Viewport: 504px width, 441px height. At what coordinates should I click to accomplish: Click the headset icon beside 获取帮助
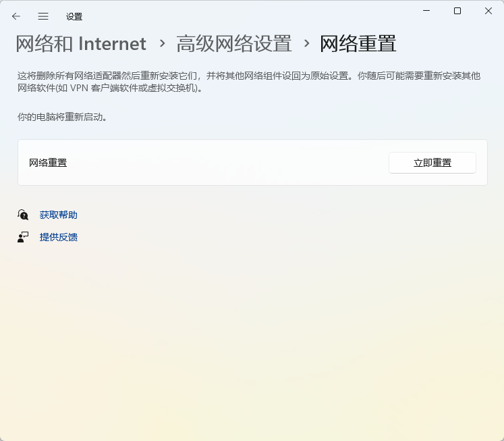pyautogui.click(x=23, y=215)
